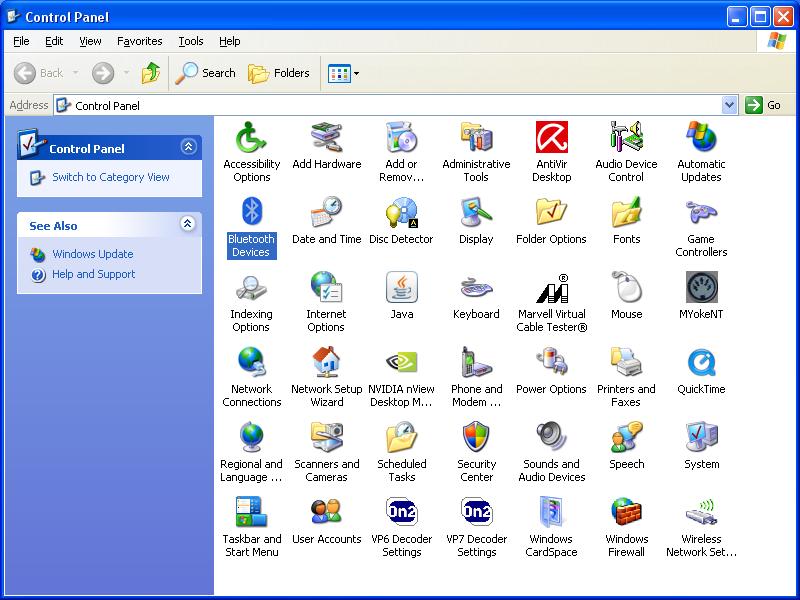Open Keyboard settings icon
The width and height of the screenshot is (800, 600).
476,287
